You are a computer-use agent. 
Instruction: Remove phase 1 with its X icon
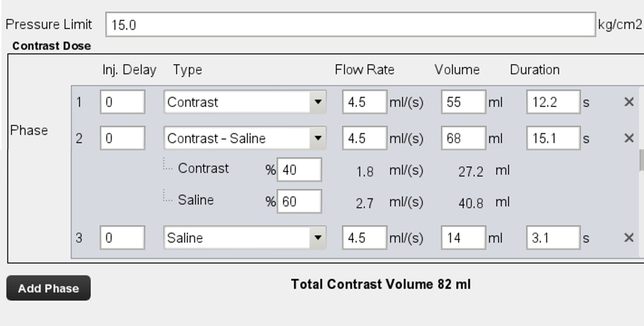[x=629, y=102]
